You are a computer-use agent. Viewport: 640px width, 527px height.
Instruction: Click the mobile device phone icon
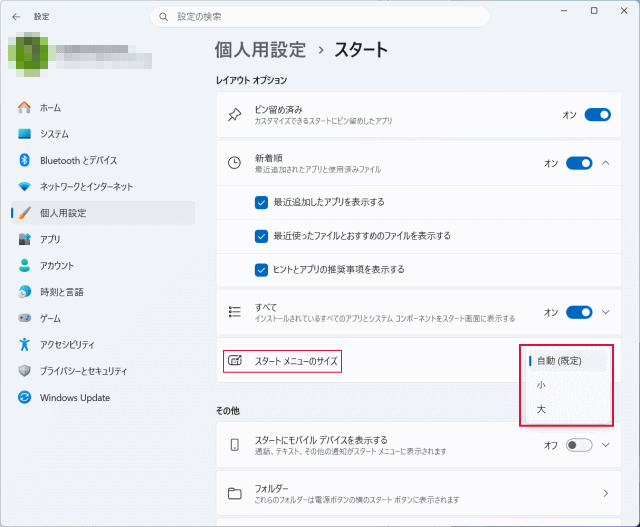point(234,445)
